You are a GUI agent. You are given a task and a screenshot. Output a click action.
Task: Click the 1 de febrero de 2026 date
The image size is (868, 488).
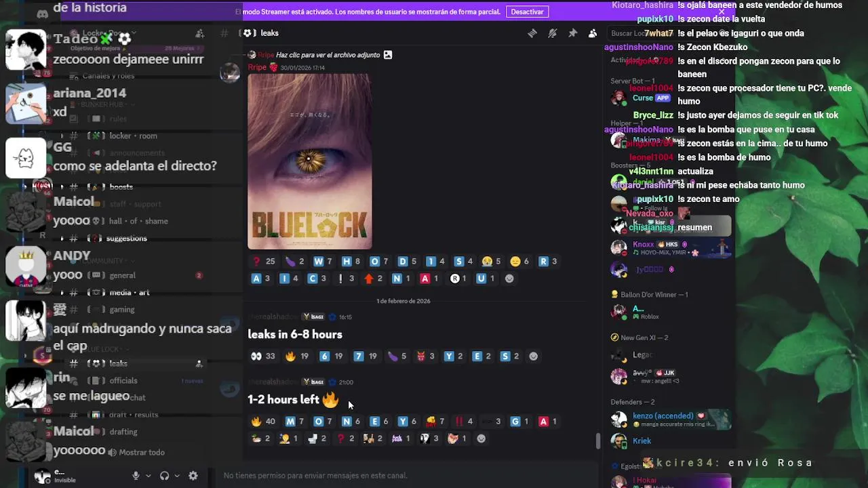click(403, 301)
